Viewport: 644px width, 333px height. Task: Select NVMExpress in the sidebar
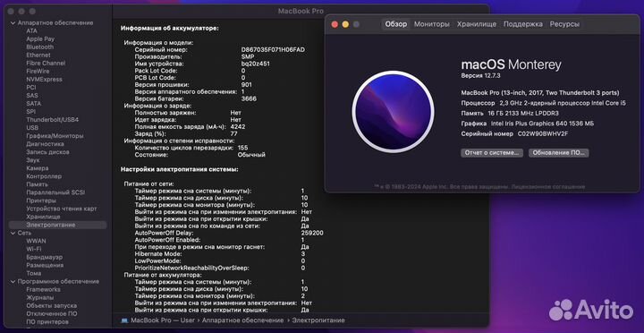(x=45, y=80)
